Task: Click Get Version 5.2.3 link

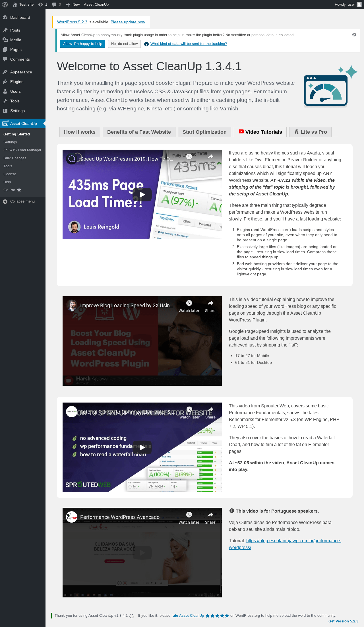Action: point(343,621)
